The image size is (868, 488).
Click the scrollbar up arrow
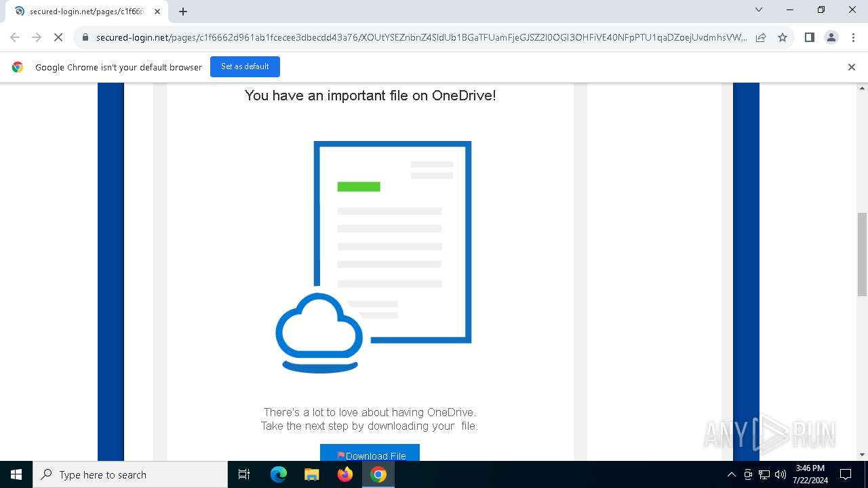863,88
